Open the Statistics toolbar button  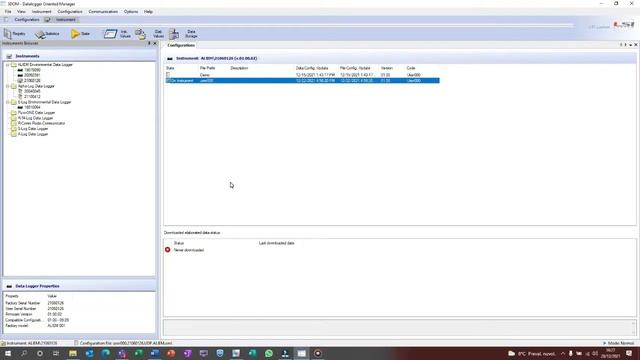pos(47,34)
